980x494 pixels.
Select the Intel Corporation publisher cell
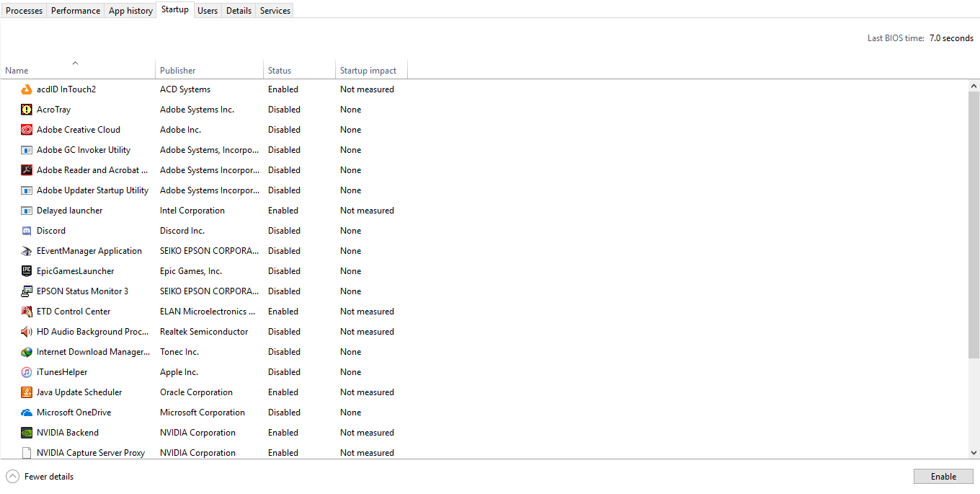coord(192,211)
